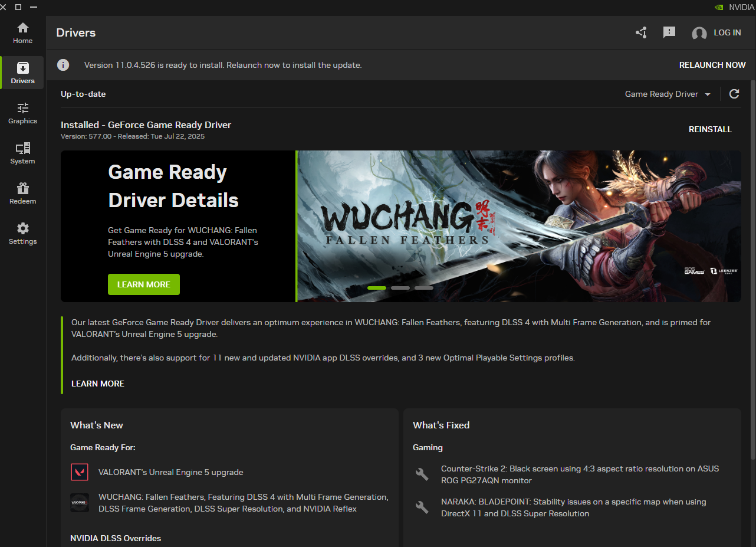This screenshot has height=547, width=756.
Task: Click the "Game Ready For:" label
Action: [x=103, y=447]
